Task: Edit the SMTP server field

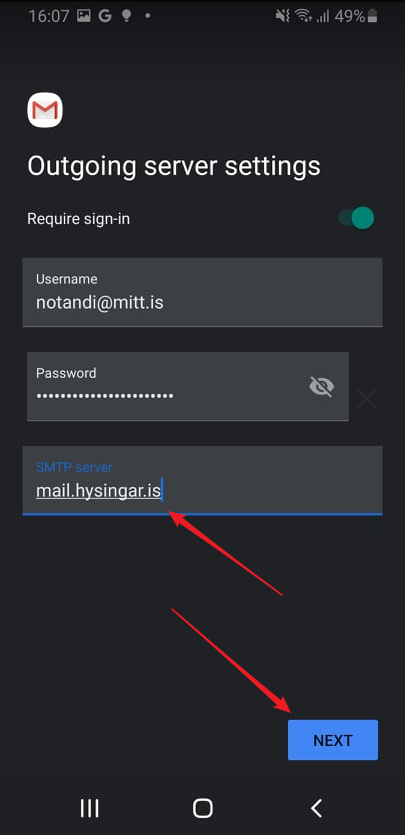Action: (202, 480)
